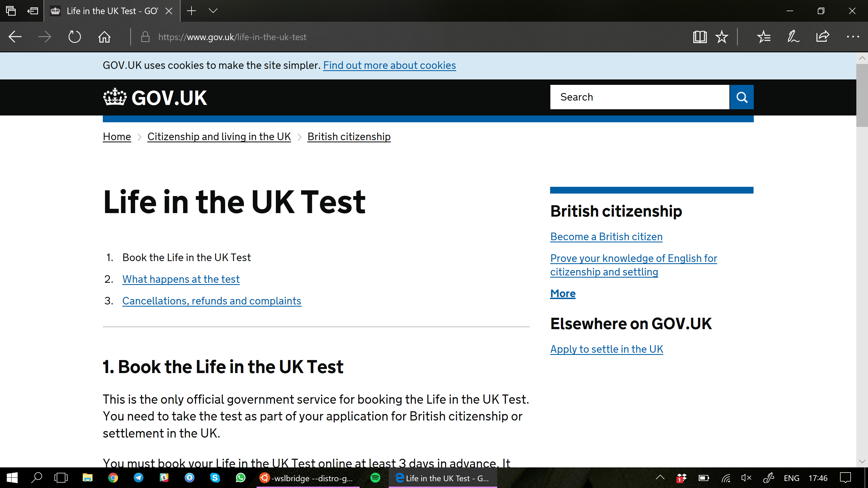The image size is (868, 488).
Task: Open What happens at the test
Action: tap(181, 279)
